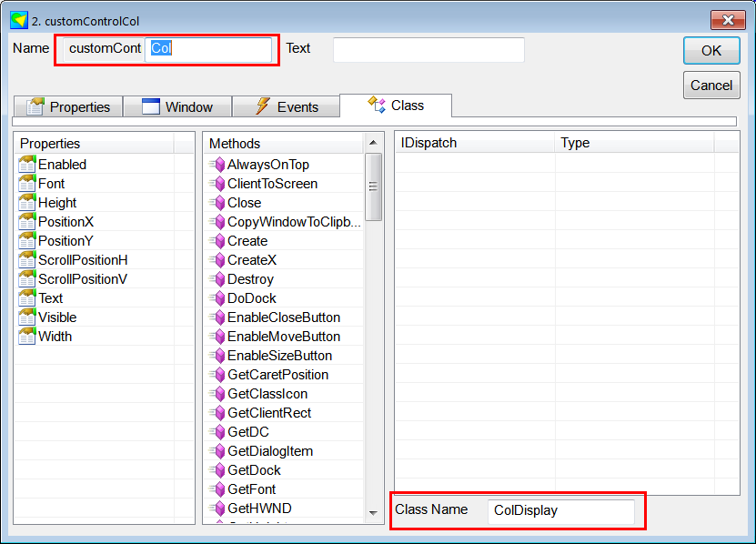Click the GetClassIcon method icon

coord(217,394)
